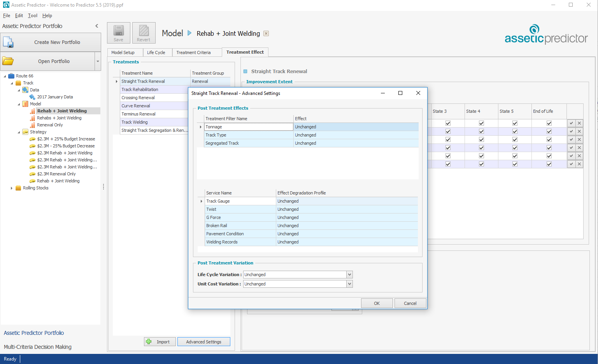This screenshot has height=364, width=598.
Task: Toggle State 4 checkbox in first row
Action: coord(481,123)
